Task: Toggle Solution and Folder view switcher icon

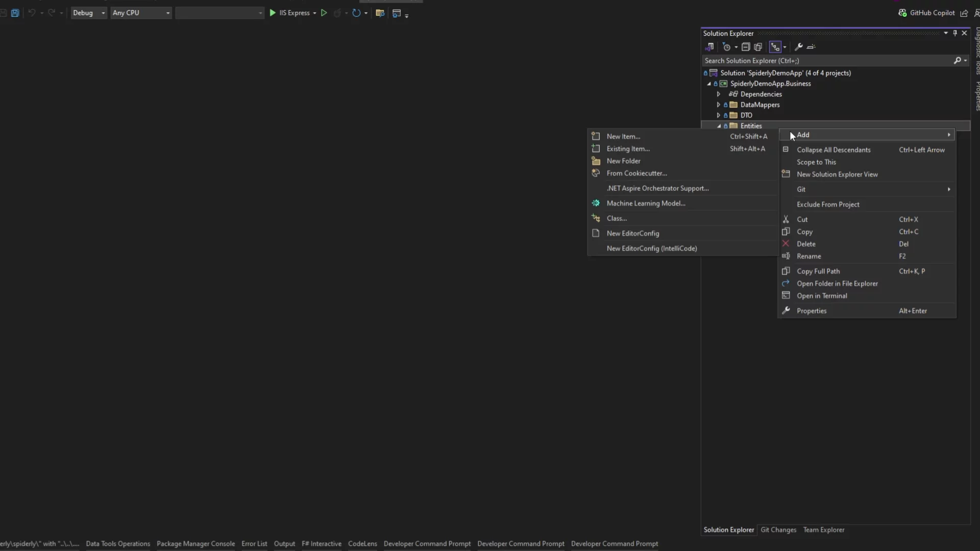Action: point(709,47)
